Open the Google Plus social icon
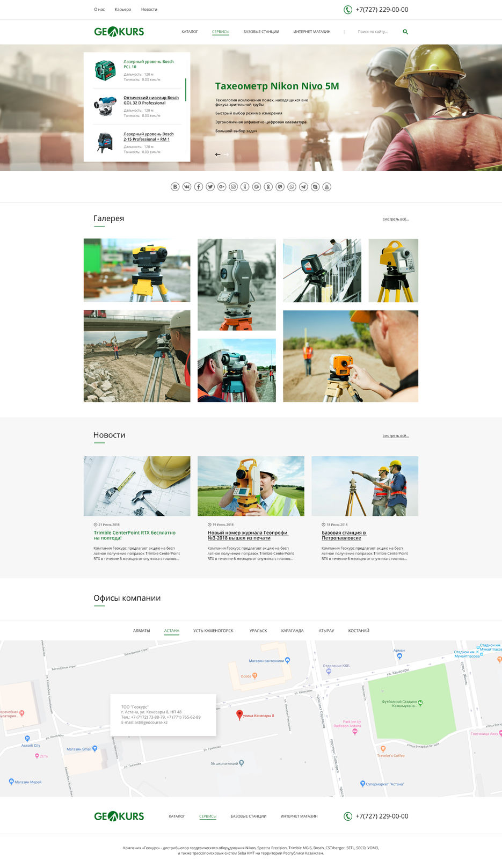 click(x=222, y=187)
